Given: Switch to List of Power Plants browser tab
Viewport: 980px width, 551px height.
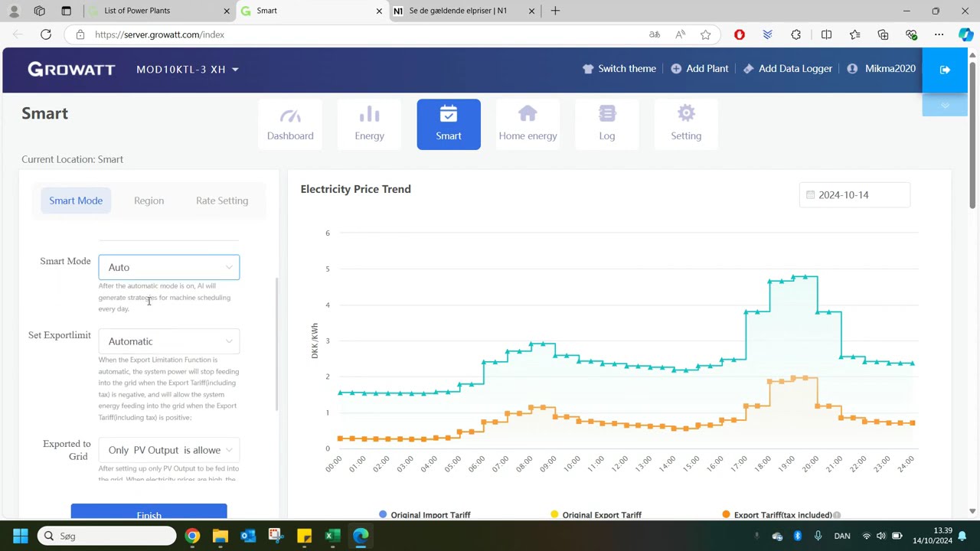Looking at the screenshot, I should coord(158,11).
